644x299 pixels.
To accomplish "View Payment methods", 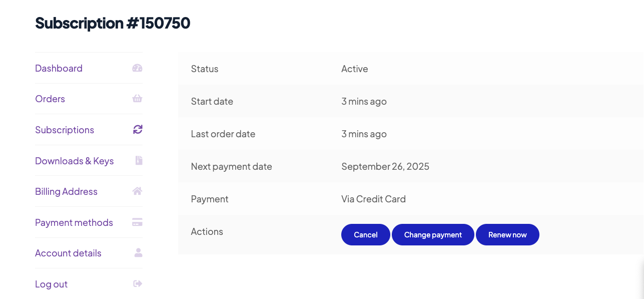I will pos(74,222).
